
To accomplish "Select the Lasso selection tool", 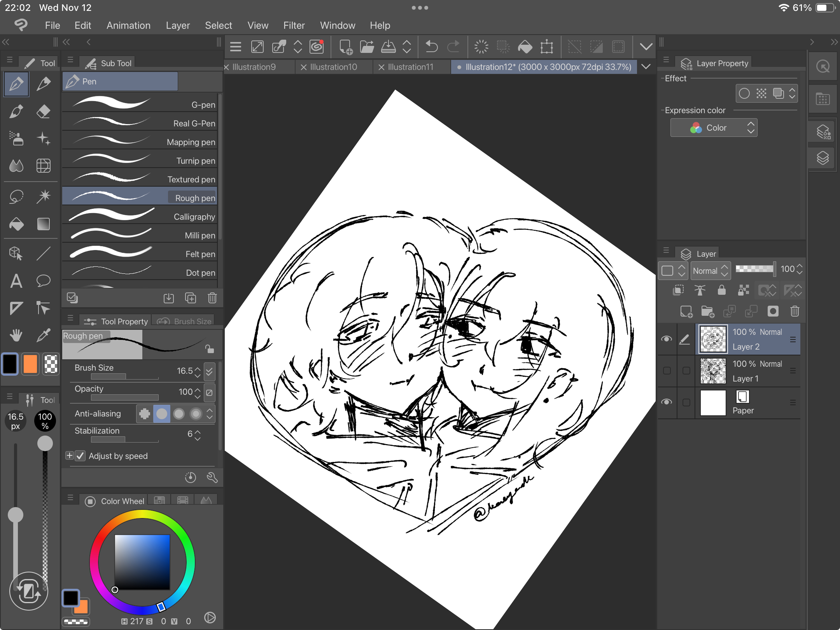I will [16, 196].
